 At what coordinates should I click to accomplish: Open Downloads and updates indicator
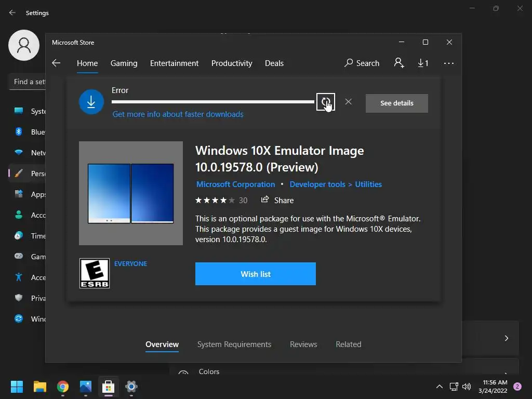tap(423, 63)
